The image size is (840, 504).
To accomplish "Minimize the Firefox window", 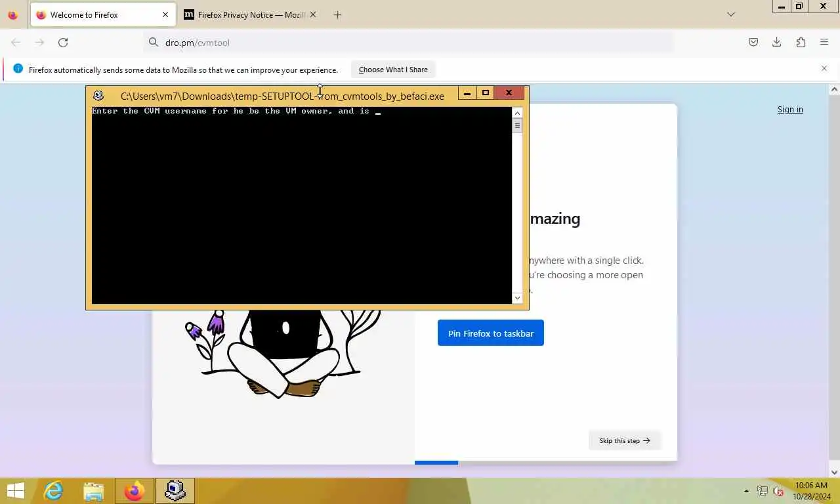I will 781,7.
